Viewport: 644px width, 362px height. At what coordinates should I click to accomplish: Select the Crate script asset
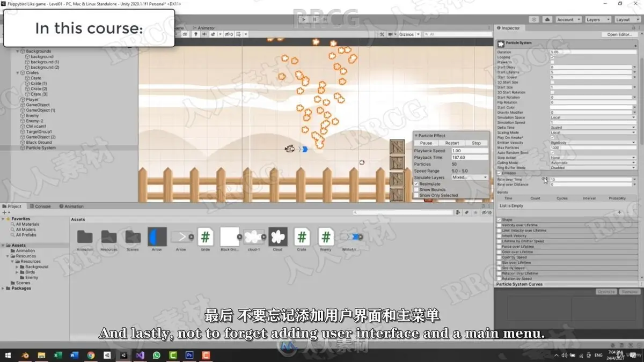[x=302, y=237]
